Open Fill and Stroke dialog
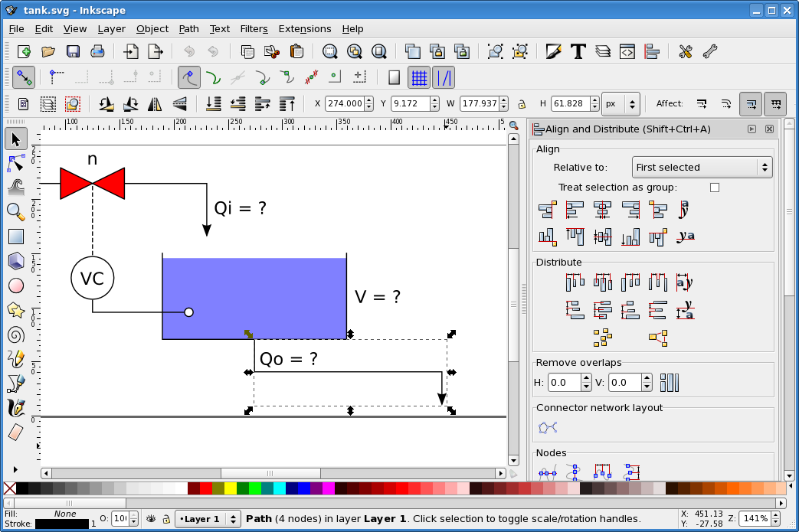 [x=553, y=51]
